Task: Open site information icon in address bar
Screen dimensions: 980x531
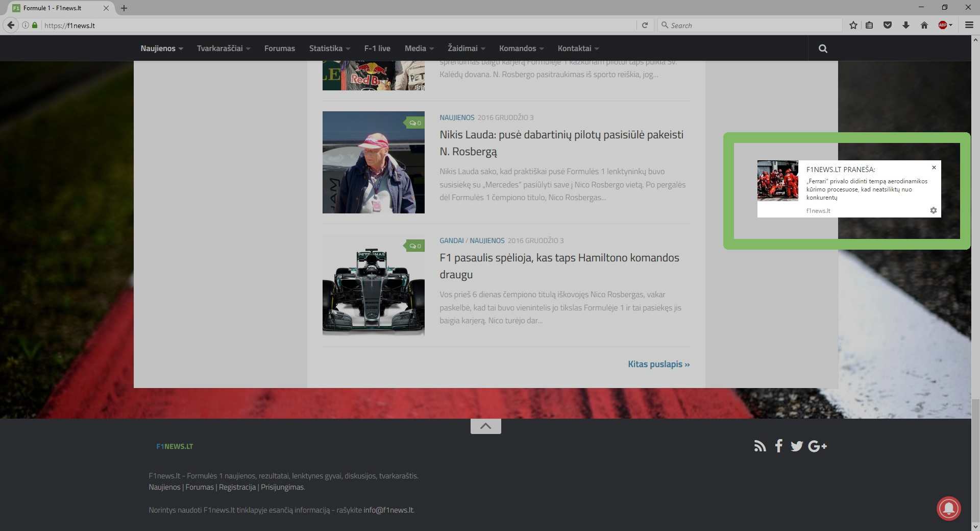Action: (25, 25)
